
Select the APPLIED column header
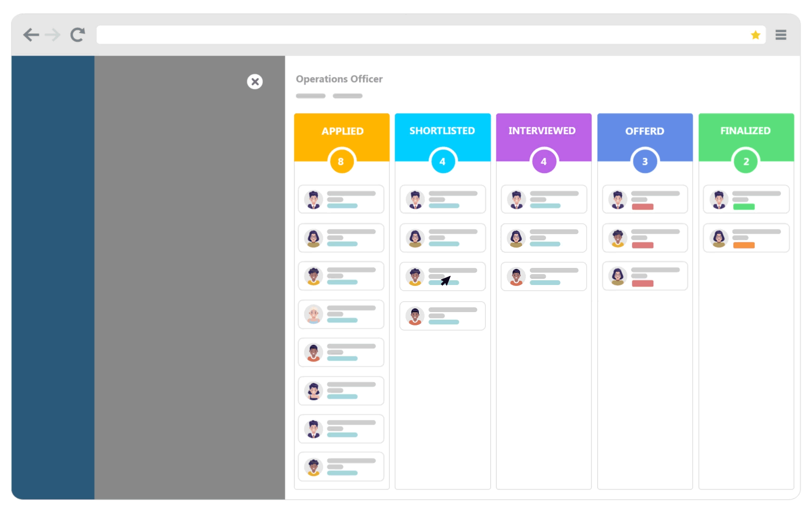coord(342,131)
